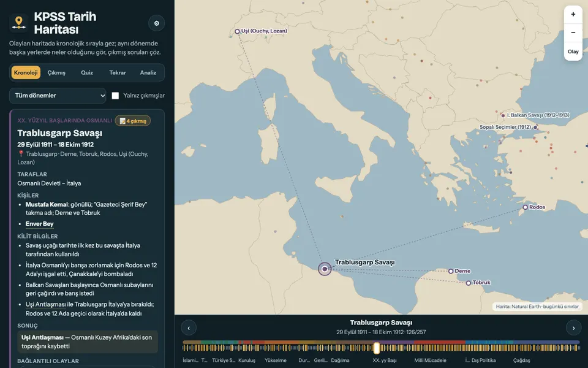The image size is (588, 368).
Task: Jump to Milli Mücadele period on timeline
Action: point(430,360)
